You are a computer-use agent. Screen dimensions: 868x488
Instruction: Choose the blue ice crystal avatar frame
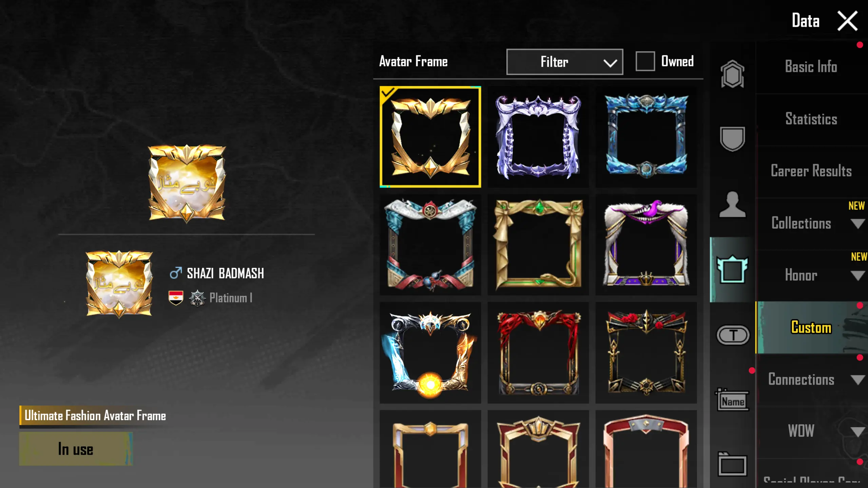[x=646, y=137]
